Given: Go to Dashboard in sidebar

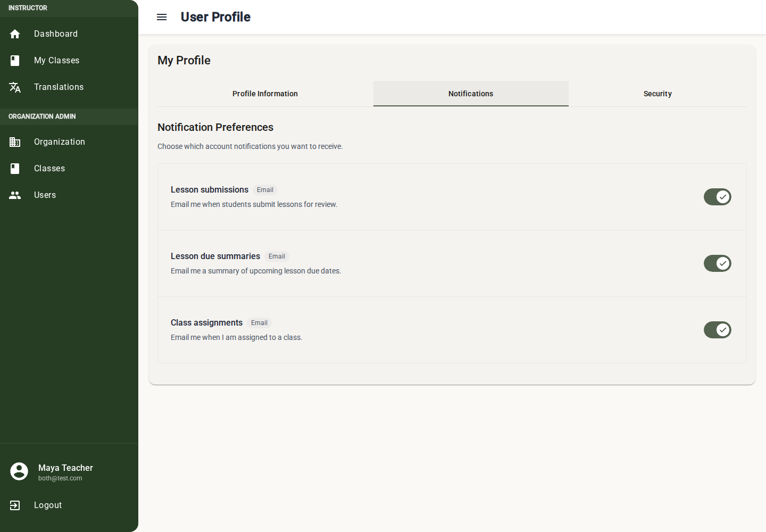Looking at the screenshot, I should pyautogui.click(x=69, y=34).
